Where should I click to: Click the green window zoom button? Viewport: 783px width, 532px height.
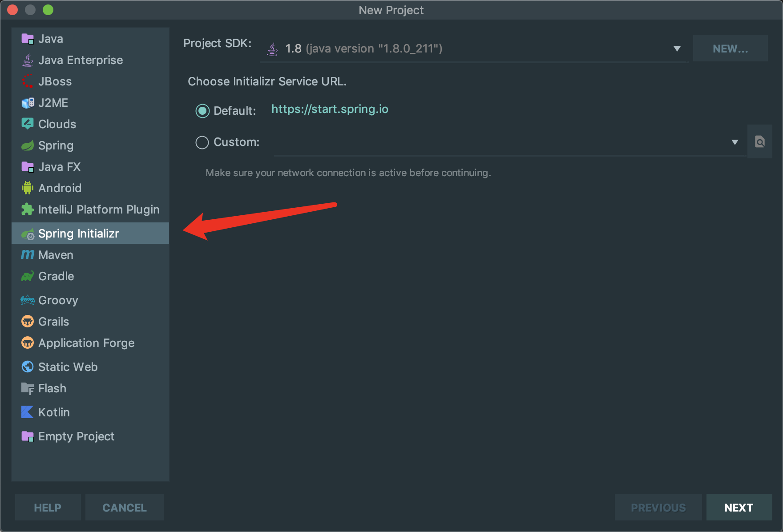click(48, 10)
